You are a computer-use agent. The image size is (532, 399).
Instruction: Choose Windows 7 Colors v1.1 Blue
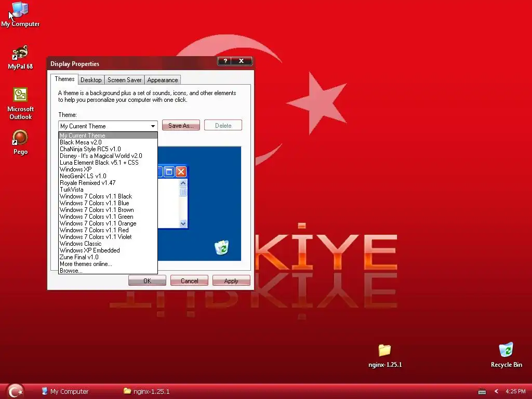pyautogui.click(x=108, y=203)
